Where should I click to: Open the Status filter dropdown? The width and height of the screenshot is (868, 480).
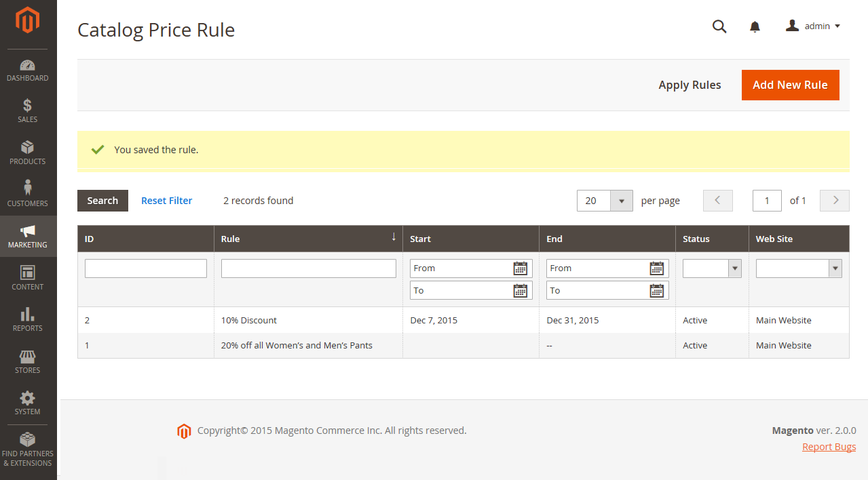click(x=712, y=268)
